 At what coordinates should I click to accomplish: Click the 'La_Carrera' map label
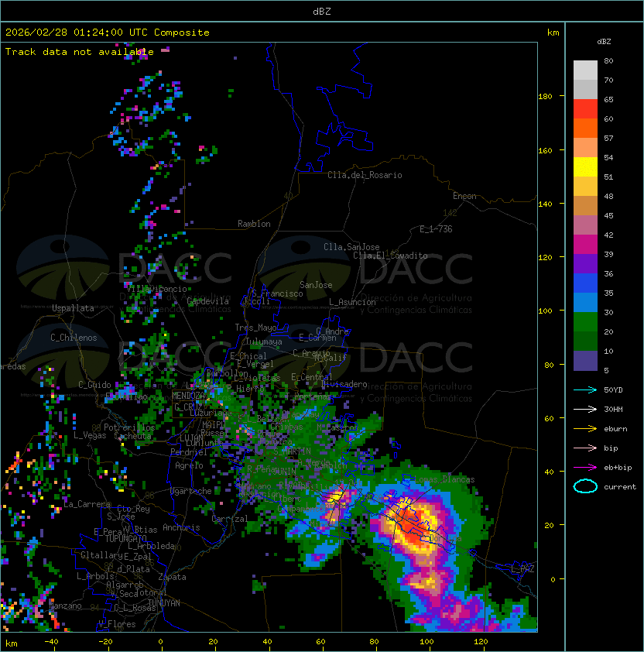click(87, 504)
